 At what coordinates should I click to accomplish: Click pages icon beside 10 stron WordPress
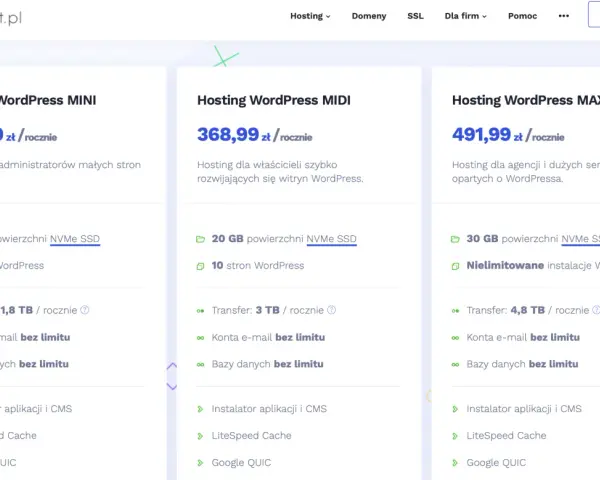[200, 266]
